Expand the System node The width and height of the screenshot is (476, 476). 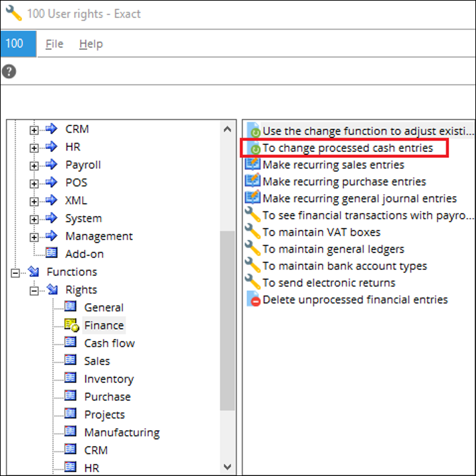coord(34,219)
